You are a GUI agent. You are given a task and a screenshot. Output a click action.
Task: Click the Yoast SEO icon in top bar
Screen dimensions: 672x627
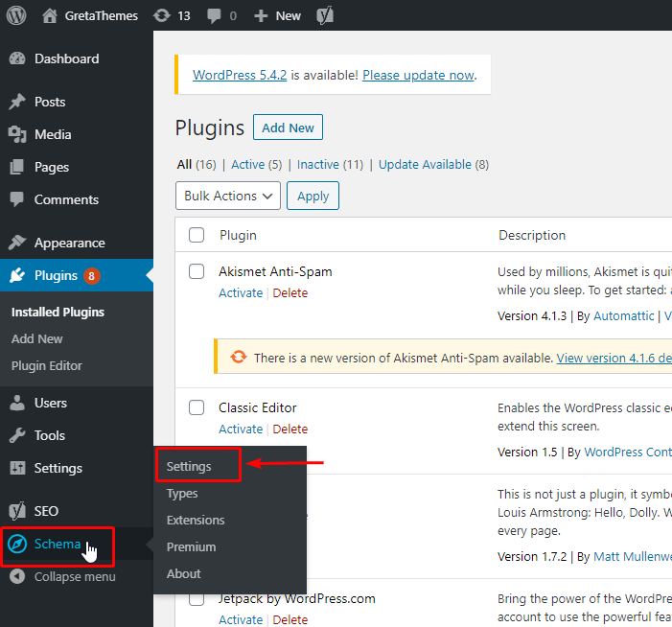[x=326, y=15]
